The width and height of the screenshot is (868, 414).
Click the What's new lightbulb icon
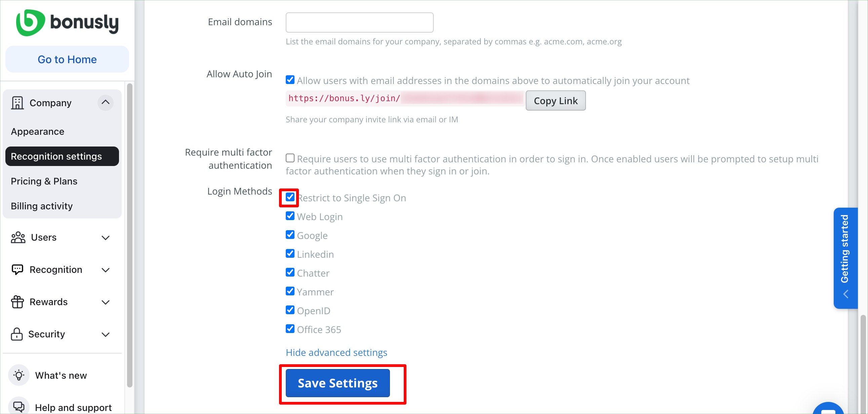pyautogui.click(x=19, y=375)
